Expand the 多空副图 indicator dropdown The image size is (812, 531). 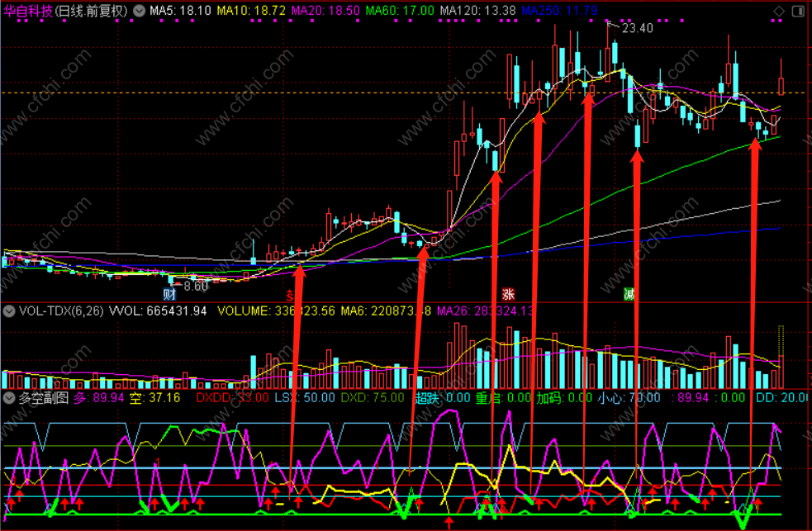(9, 398)
